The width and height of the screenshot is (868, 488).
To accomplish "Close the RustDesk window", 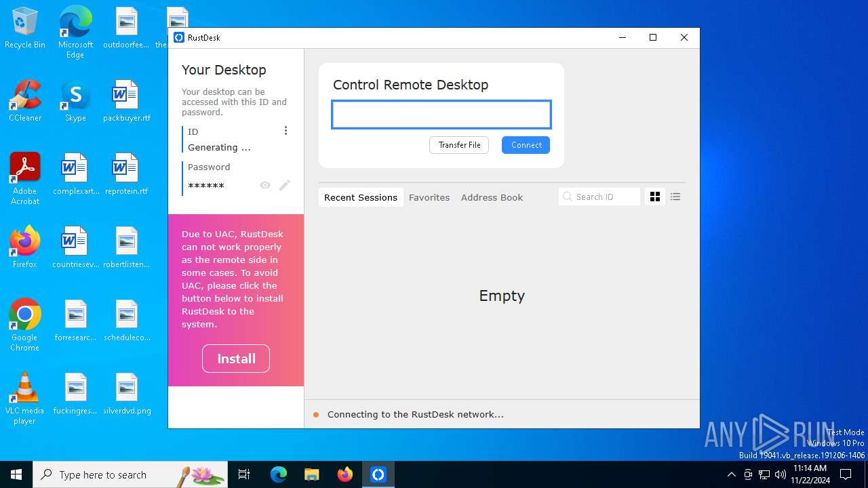I will [684, 37].
